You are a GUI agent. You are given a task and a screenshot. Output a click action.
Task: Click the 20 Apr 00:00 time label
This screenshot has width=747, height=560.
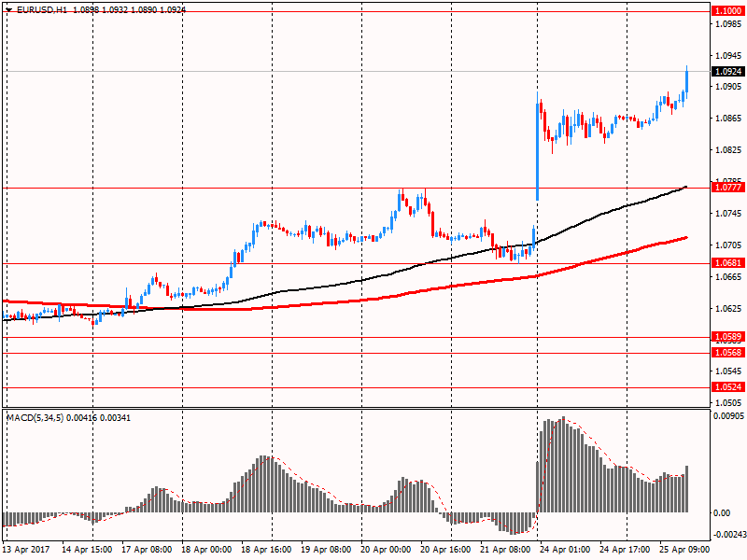(386, 550)
